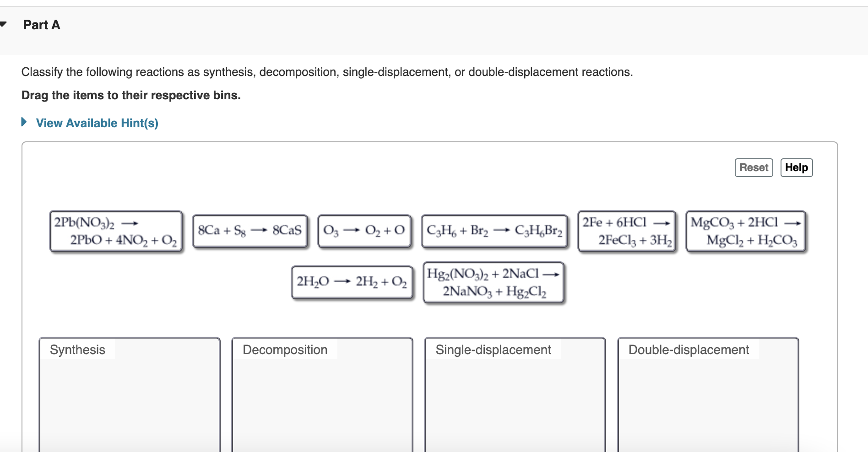Click the Part A heading

[41, 25]
